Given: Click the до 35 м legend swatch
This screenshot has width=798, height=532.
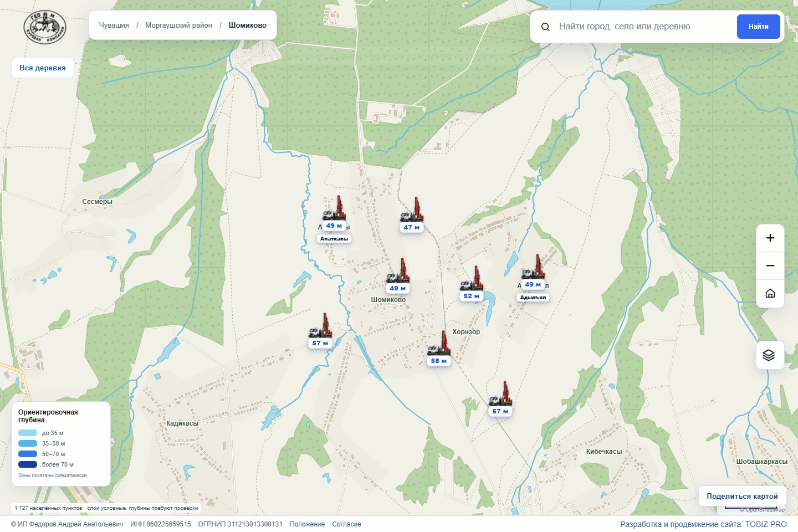Looking at the screenshot, I should pyautogui.click(x=28, y=433).
